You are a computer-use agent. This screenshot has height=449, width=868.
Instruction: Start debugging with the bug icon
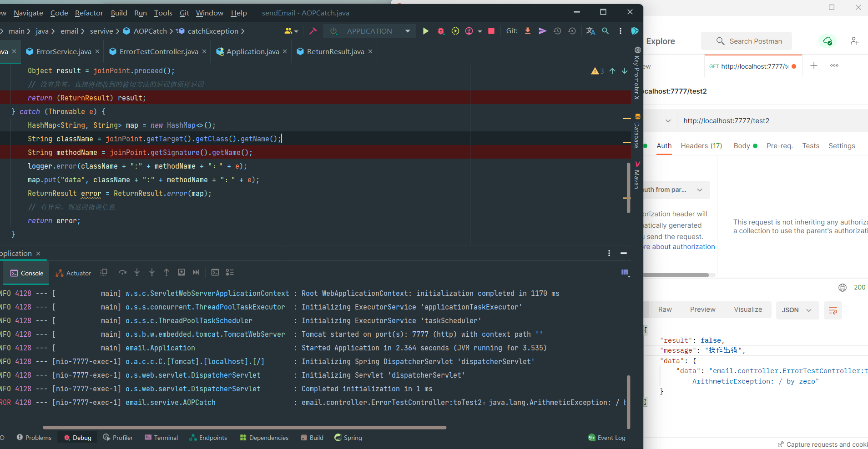(x=440, y=31)
